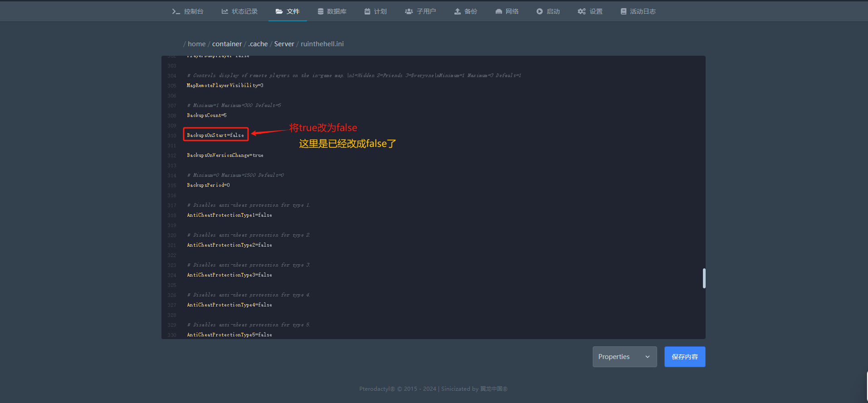The width and height of the screenshot is (868, 403).
Task: Click the backup upload icon
Action: click(458, 11)
